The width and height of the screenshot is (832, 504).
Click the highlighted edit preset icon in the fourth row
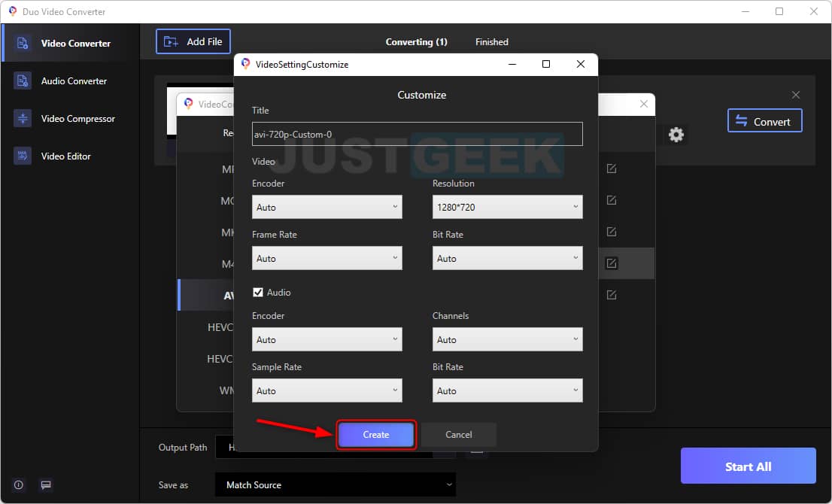point(612,263)
